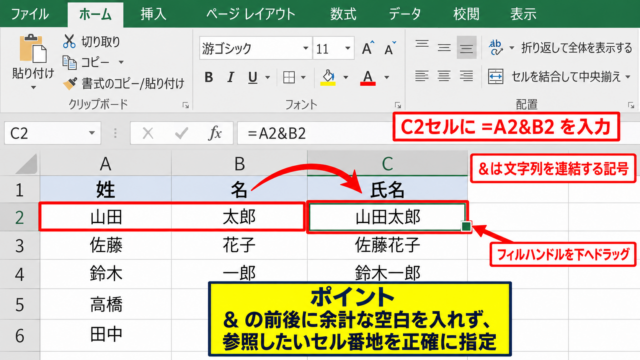Apply the yellow fill color bucket
Screen dimensions: 640x360
pos(328,77)
